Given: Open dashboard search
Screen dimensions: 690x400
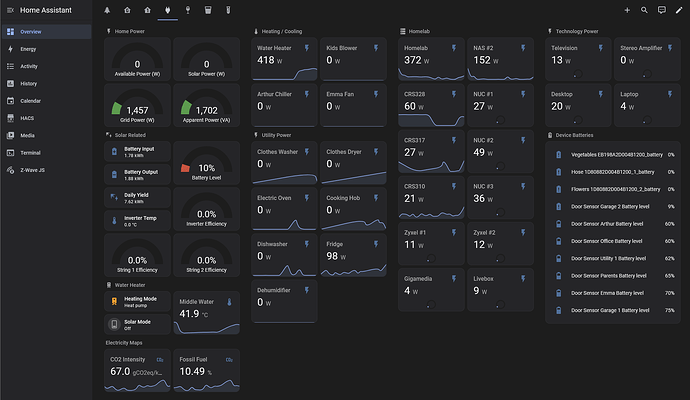Looking at the screenshot, I should tap(644, 10).
